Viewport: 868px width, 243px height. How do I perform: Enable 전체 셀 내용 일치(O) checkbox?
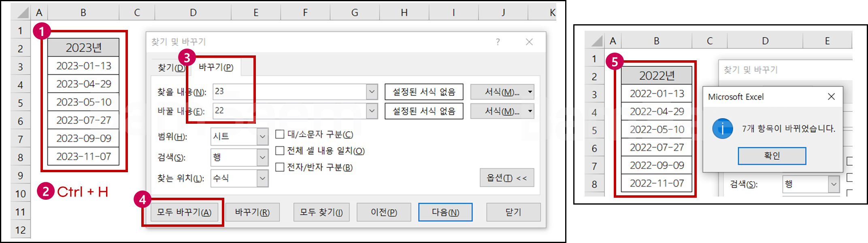pos(280,151)
